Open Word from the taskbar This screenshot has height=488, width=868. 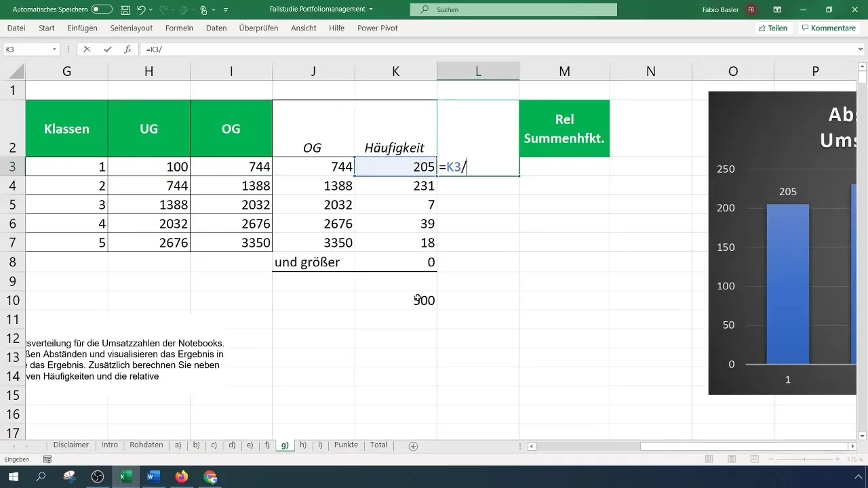153,476
